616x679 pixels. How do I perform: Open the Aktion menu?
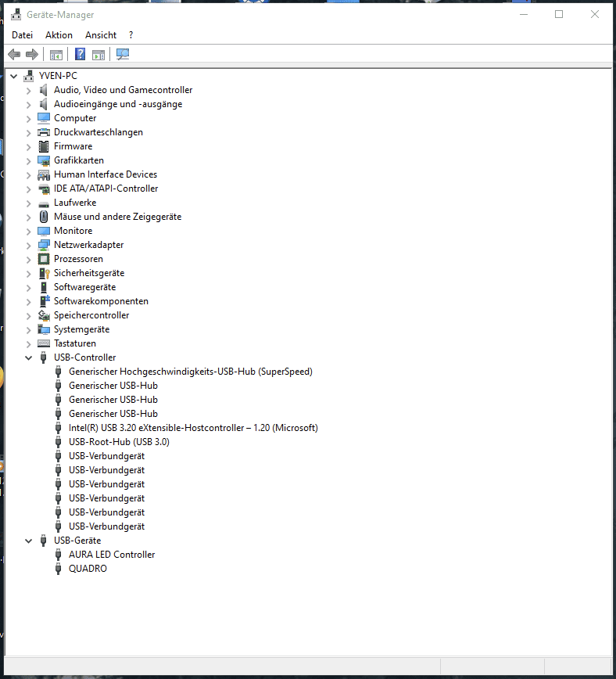(59, 35)
